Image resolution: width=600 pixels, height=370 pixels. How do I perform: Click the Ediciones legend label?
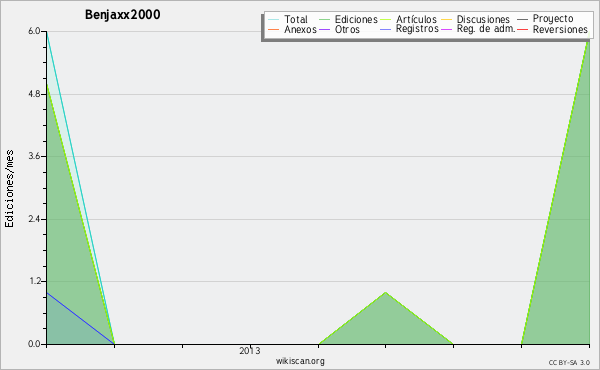point(356,19)
